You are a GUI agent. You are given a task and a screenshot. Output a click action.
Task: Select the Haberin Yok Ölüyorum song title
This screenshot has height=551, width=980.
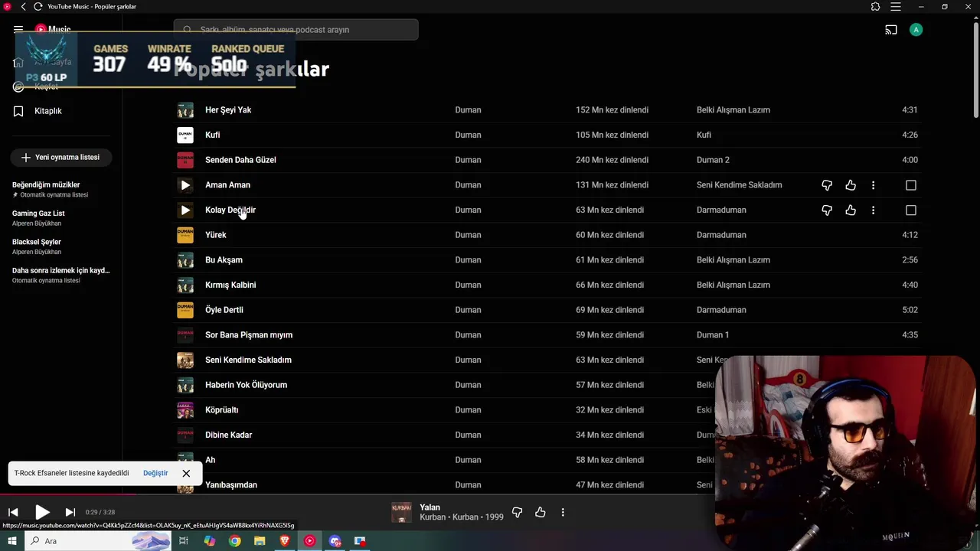coord(246,385)
